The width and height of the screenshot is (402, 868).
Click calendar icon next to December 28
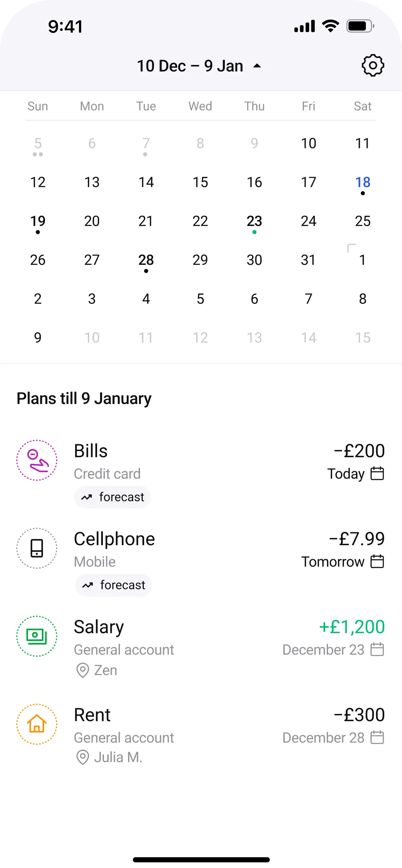(377, 737)
